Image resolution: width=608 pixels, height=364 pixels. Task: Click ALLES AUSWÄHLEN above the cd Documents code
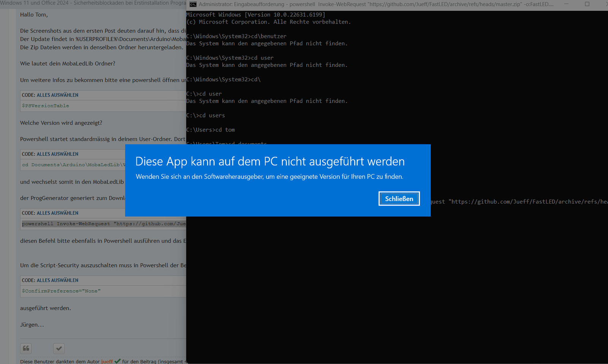point(57,154)
